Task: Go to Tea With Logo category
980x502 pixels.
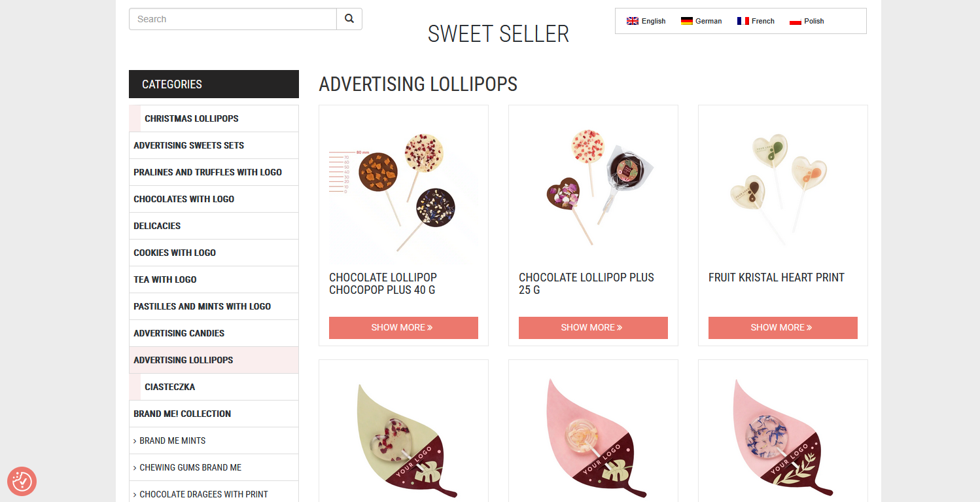Action: coord(165,279)
